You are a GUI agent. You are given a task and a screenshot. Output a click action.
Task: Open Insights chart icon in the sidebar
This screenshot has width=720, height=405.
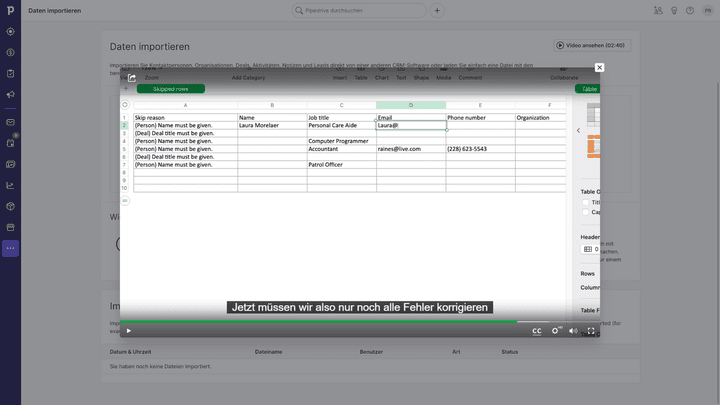coord(10,185)
